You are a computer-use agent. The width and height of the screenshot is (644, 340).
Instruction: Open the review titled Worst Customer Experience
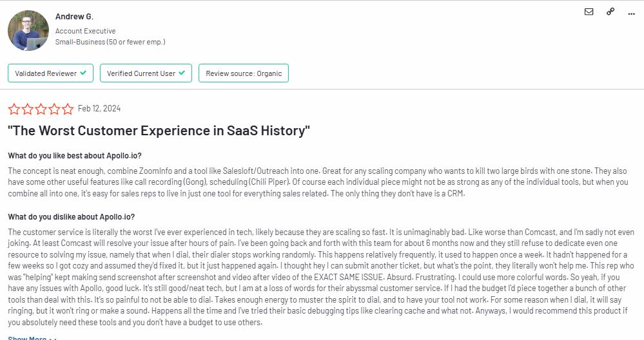pos(159,131)
